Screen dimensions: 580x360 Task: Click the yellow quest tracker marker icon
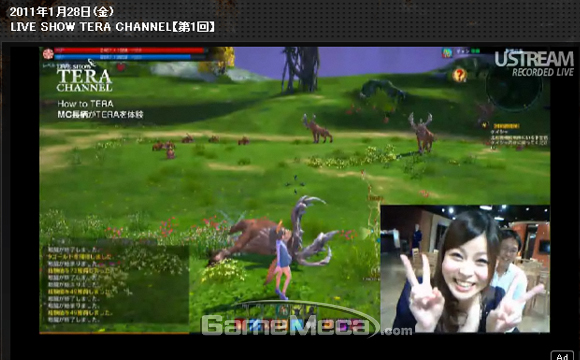point(485,126)
